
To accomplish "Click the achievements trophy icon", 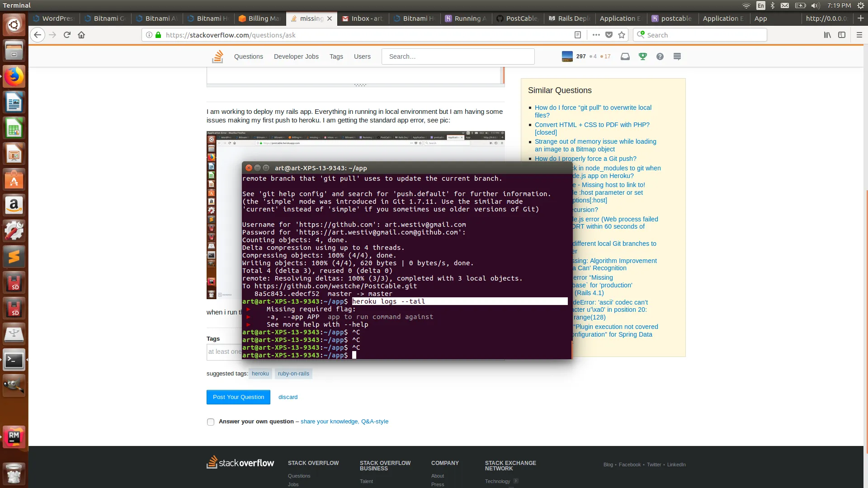I will (642, 56).
